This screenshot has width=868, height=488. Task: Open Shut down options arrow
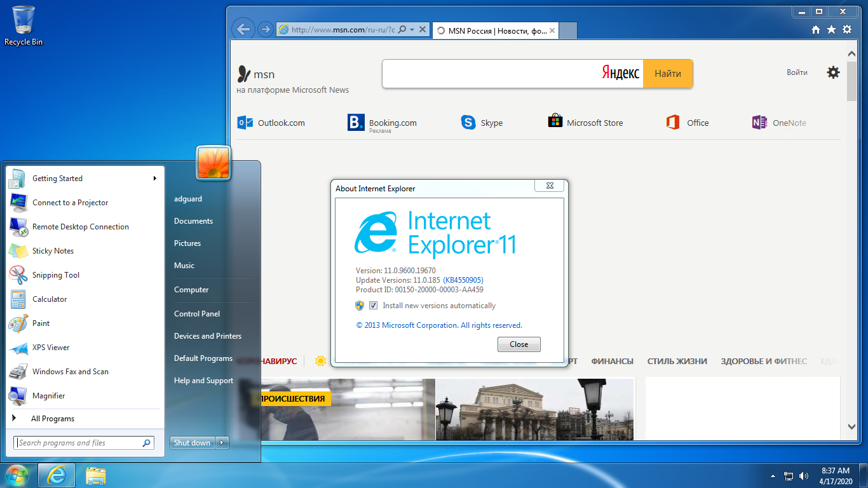pos(222,443)
